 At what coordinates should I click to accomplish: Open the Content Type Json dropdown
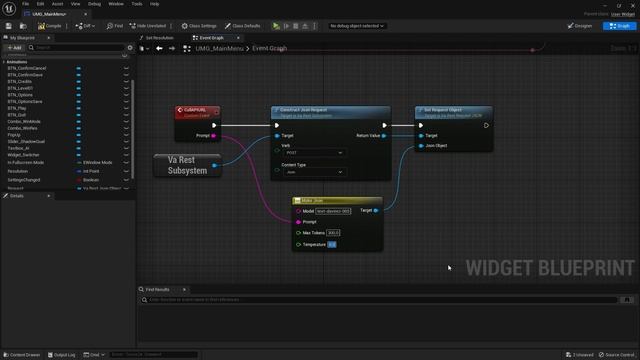point(314,172)
